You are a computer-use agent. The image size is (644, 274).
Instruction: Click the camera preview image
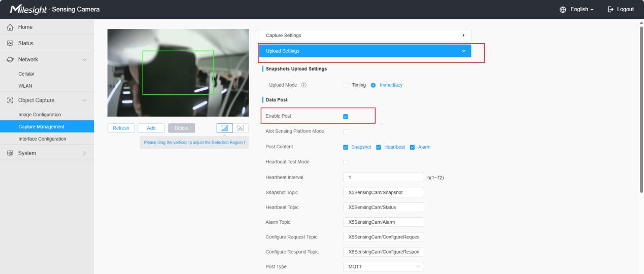tap(178, 73)
